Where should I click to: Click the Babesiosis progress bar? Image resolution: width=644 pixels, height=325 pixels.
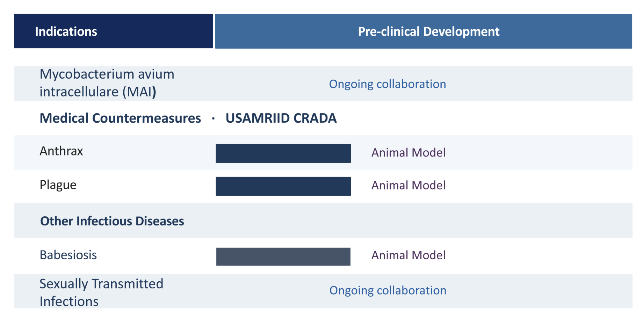click(x=283, y=257)
